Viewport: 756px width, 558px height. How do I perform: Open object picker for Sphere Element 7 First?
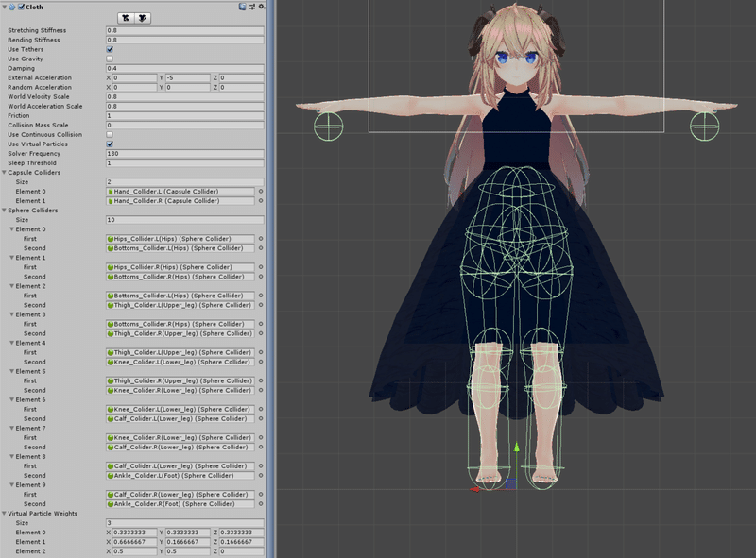(x=261, y=437)
